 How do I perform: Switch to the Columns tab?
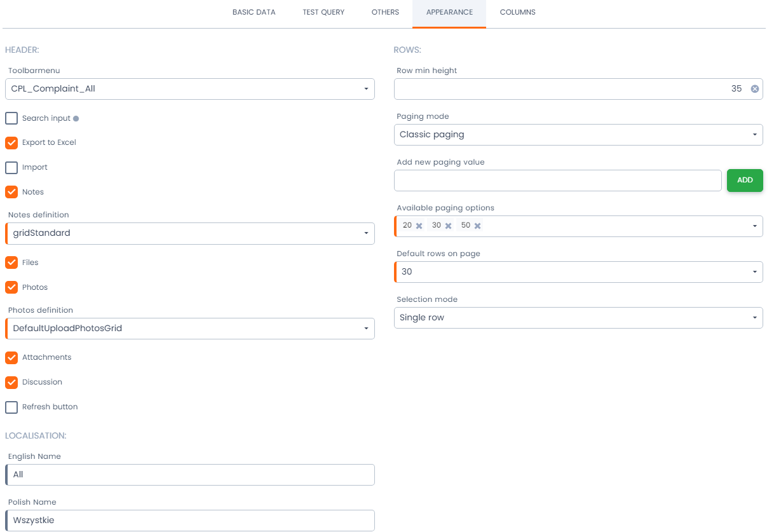(517, 12)
